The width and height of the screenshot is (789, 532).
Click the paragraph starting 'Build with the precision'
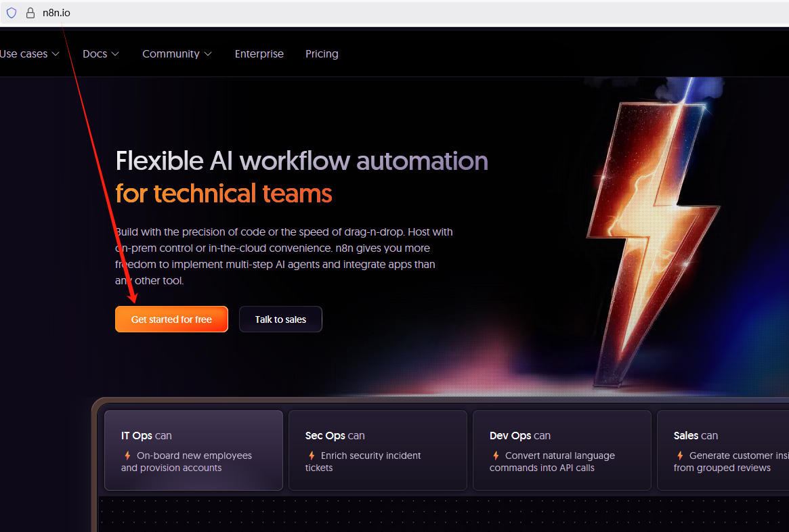tap(284, 256)
